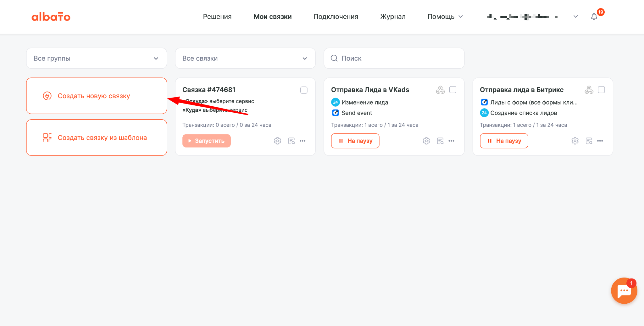Open settings gear for Связка #474681

pos(277,141)
